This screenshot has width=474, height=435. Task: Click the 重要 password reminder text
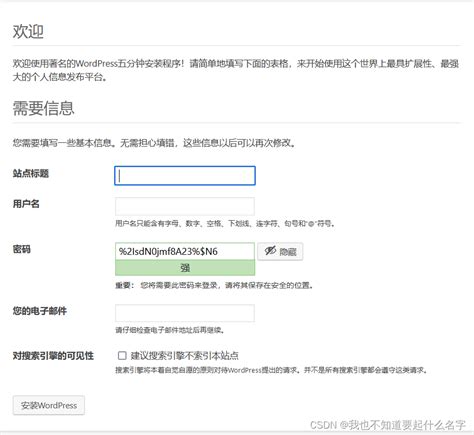pos(214,285)
